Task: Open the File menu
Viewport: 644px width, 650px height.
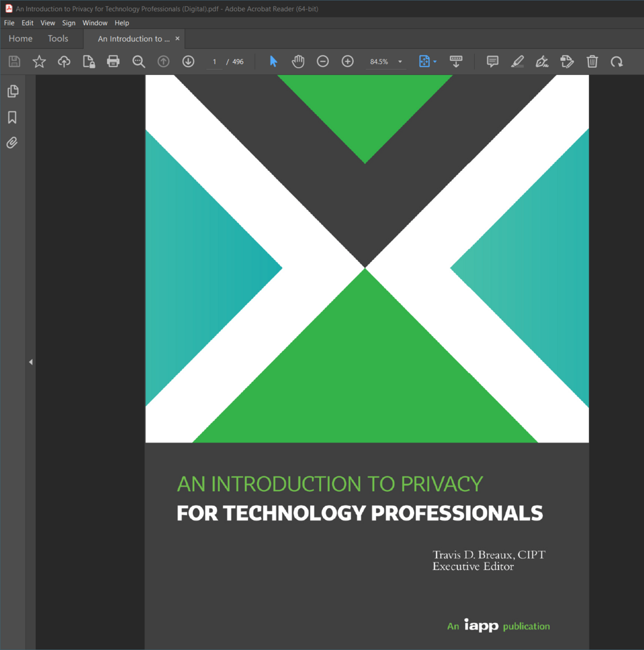Action: pos(9,23)
